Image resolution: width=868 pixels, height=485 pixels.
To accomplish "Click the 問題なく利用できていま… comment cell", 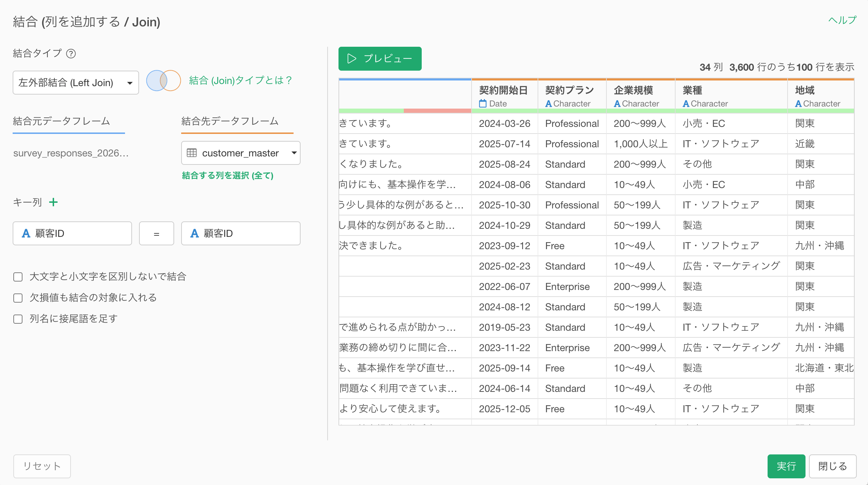I will point(405,388).
